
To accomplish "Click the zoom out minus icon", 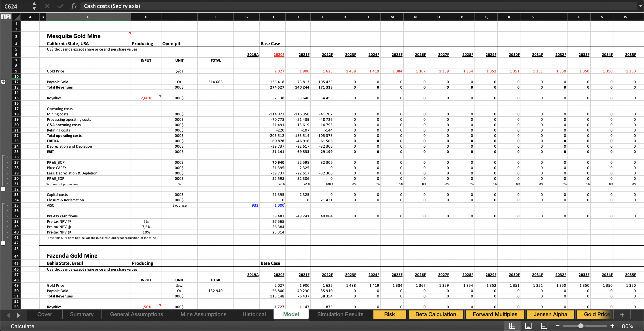I will [557, 326].
